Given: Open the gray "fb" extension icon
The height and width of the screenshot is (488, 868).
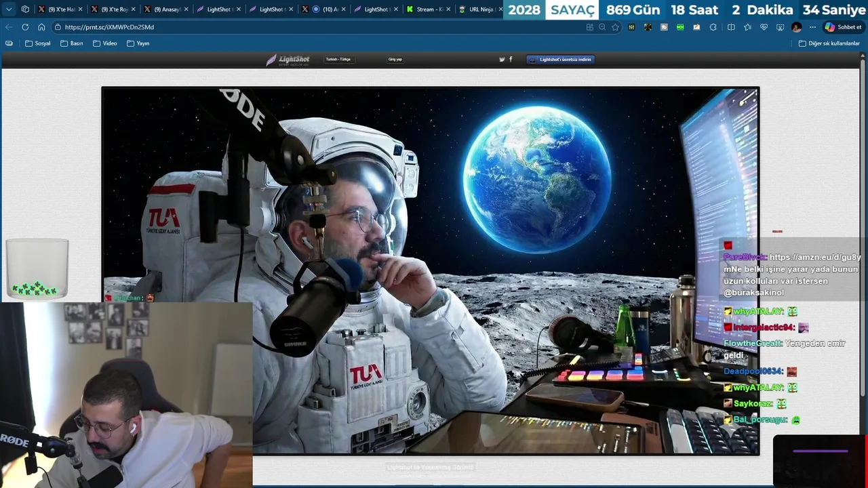Looking at the screenshot, I should click(664, 27).
